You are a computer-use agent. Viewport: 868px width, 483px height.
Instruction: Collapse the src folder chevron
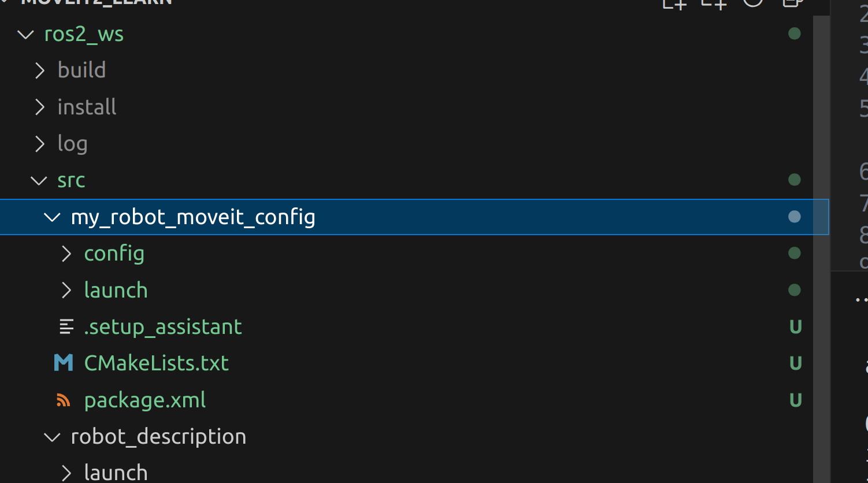[x=39, y=180]
